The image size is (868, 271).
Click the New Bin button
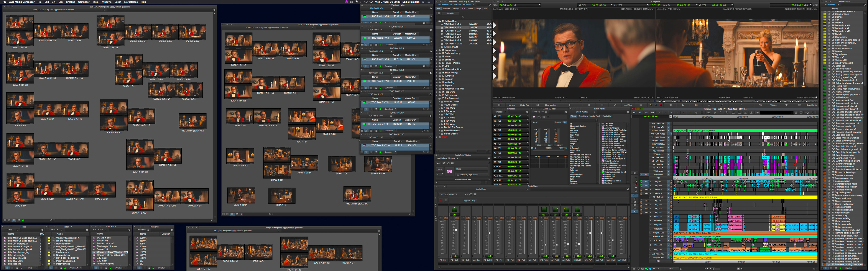click(x=450, y=13)
